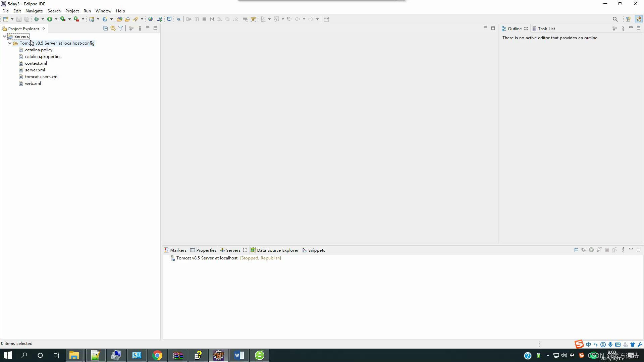Select catalina.policy file

pos(39,50)
